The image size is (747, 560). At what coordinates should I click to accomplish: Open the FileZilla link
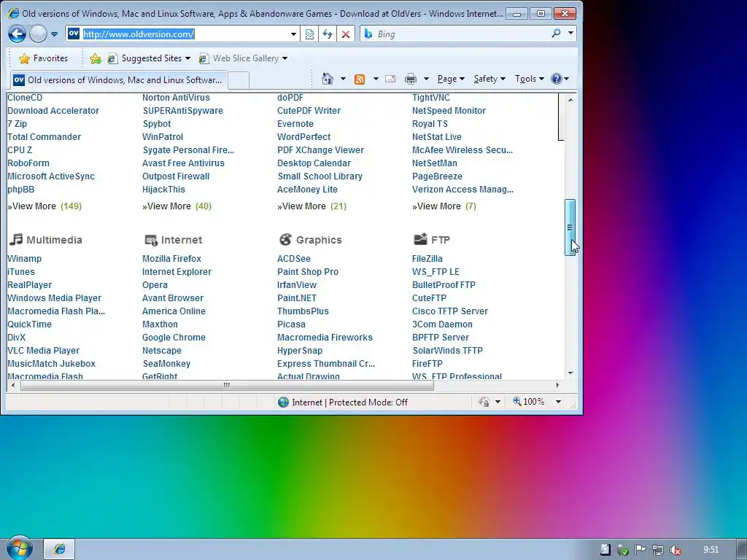pos(427,259)
